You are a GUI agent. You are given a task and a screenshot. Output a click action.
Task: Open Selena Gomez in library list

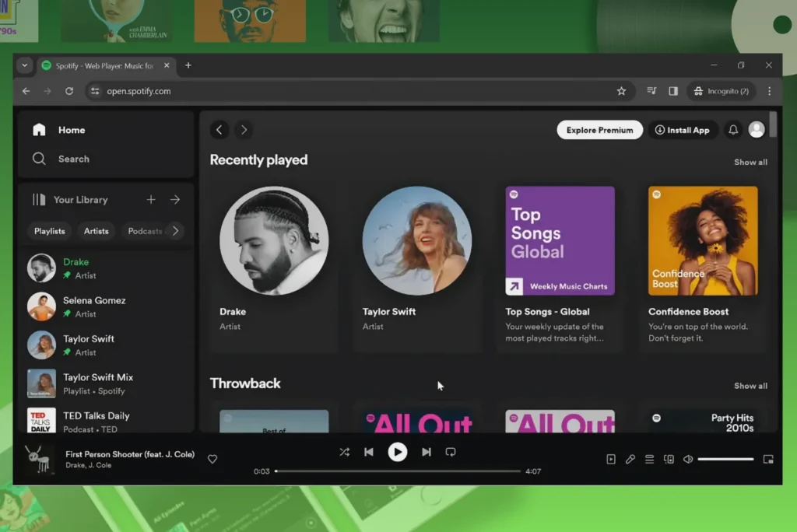pos(106,307)
